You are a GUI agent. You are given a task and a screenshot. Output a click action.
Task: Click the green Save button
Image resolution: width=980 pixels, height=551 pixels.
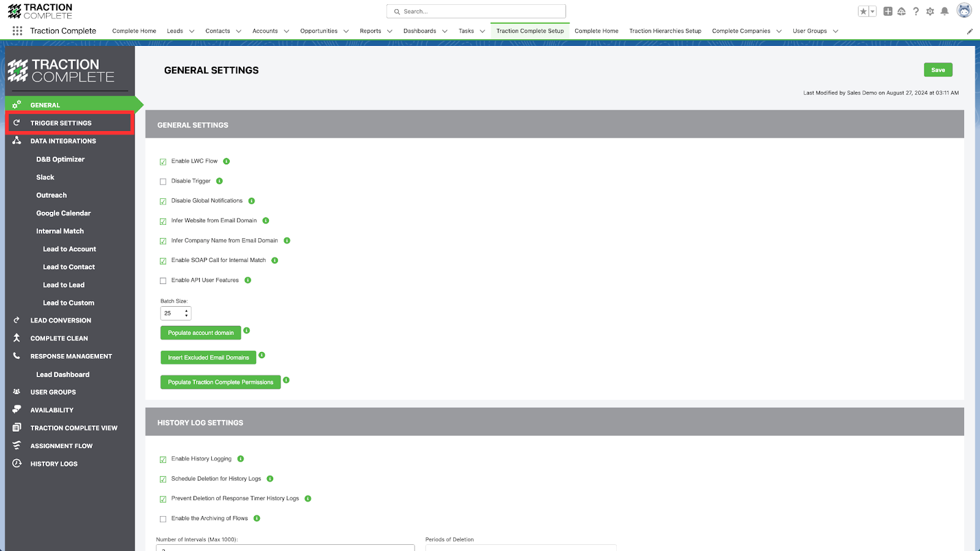tap(938, 70)
